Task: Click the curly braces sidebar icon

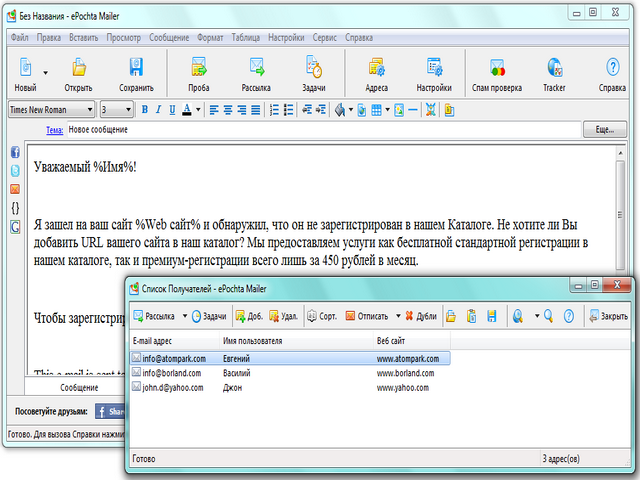Action: click(x=15, y=208)
